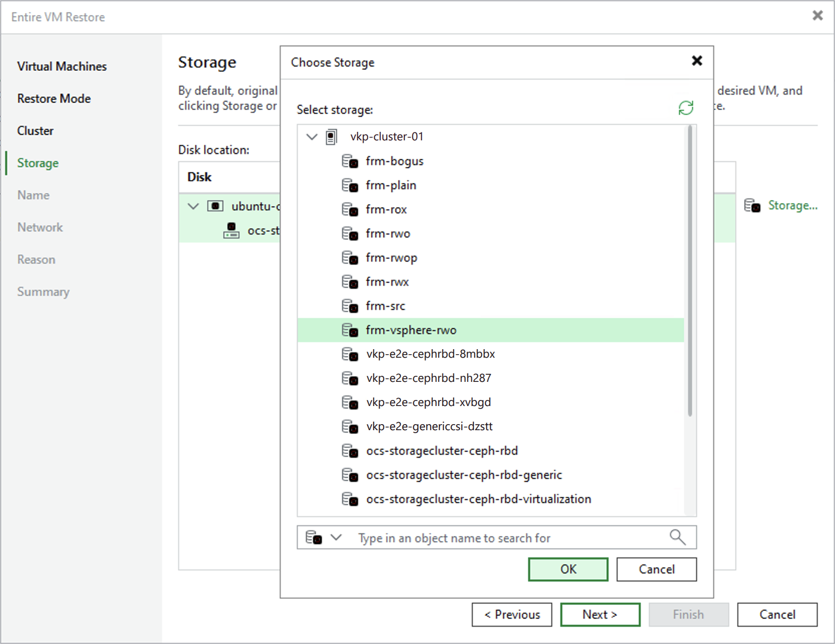Select frm-src storage
Image resolution: width=835 pixels, height=644 pixels.
[385, 306]
